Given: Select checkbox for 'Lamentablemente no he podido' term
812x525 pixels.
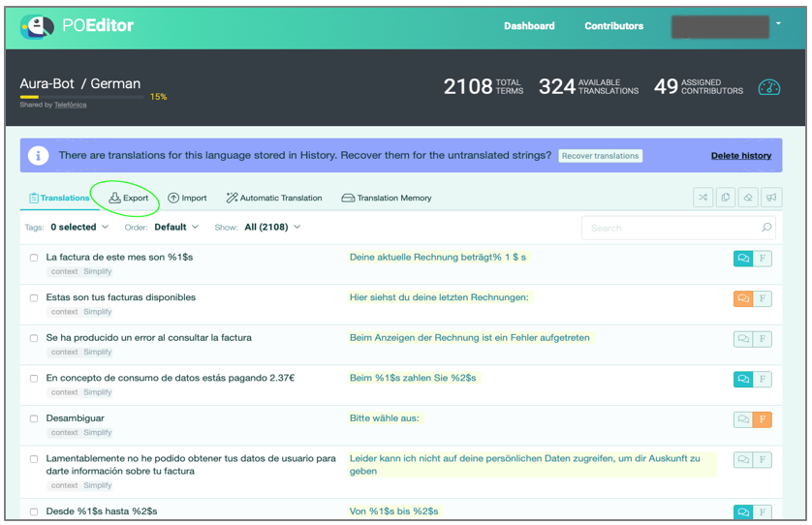Looking at the screenshot, I should (x=34, y=459).
